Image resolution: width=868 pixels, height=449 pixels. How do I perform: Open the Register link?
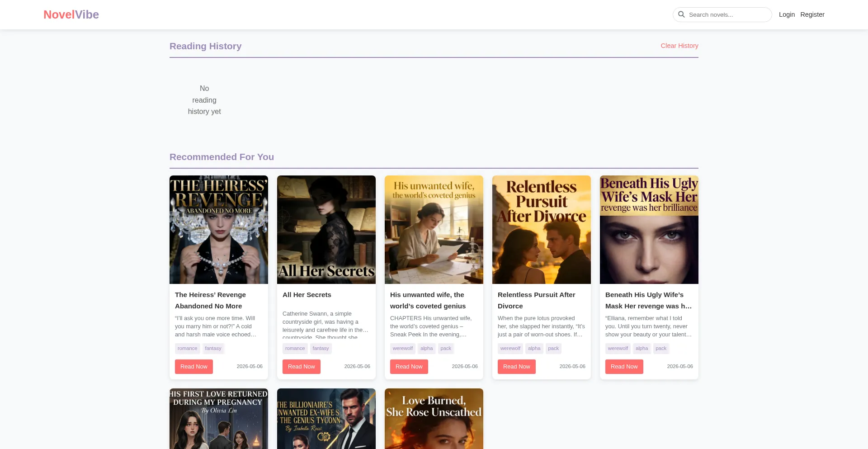tap(812, 14)
